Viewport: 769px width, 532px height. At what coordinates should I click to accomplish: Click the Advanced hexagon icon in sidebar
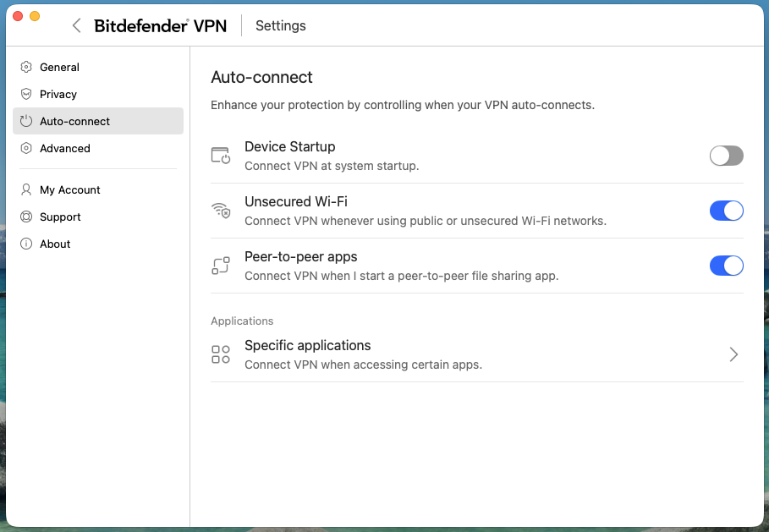click(26, 148)
